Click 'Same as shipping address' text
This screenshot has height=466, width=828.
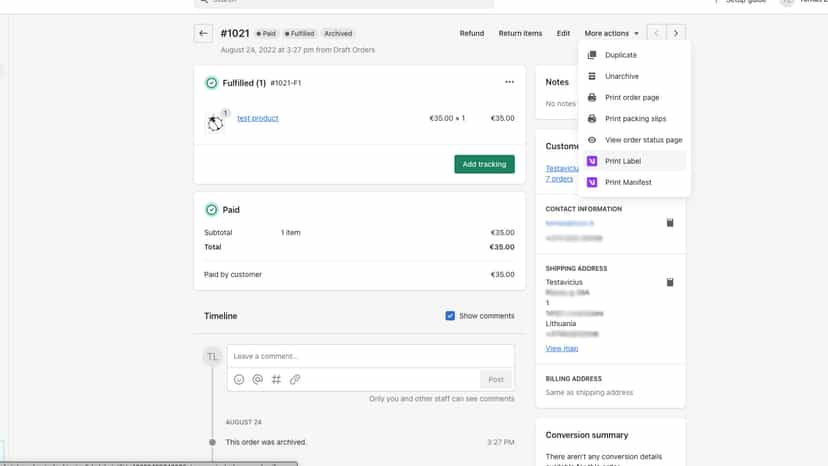[x=589, y=393]
